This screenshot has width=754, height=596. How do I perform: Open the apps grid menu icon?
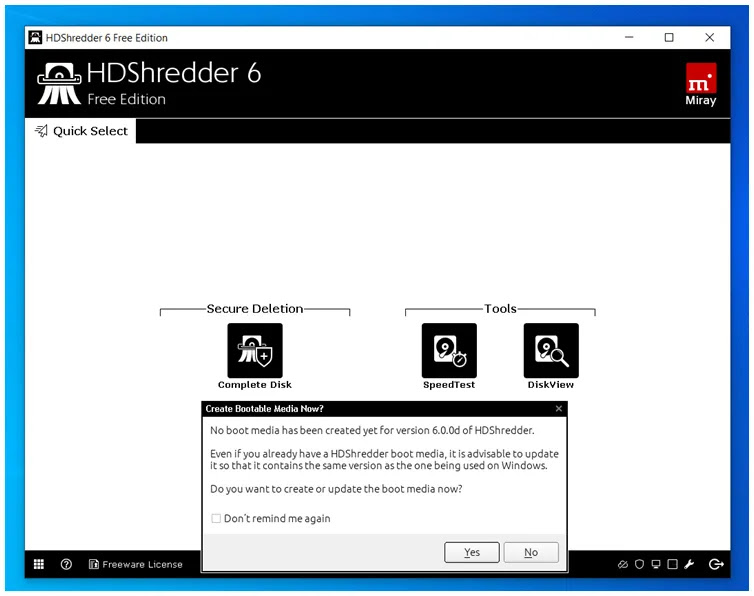click(39, 564)
